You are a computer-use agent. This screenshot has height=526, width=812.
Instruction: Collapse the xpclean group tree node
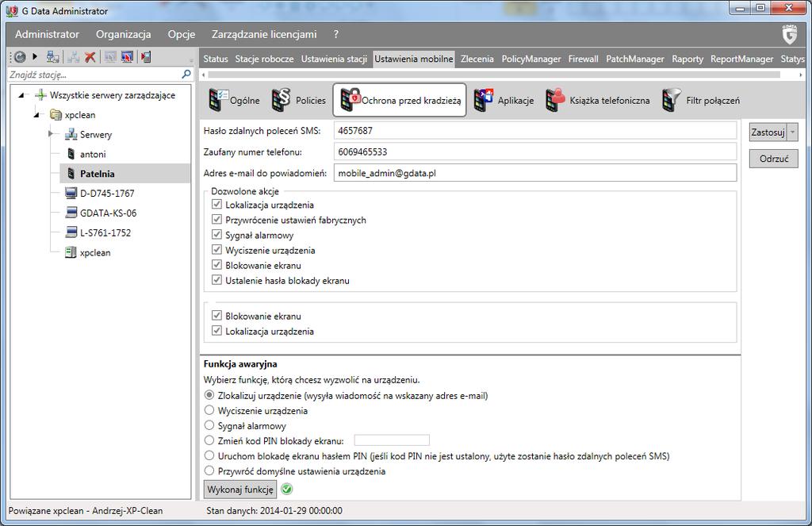coord(36,115)
